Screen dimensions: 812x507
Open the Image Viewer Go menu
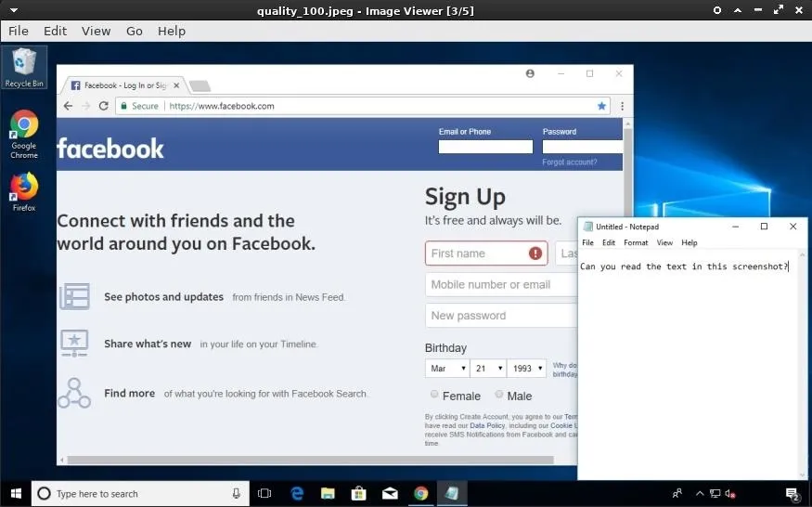tap(135, 31)
